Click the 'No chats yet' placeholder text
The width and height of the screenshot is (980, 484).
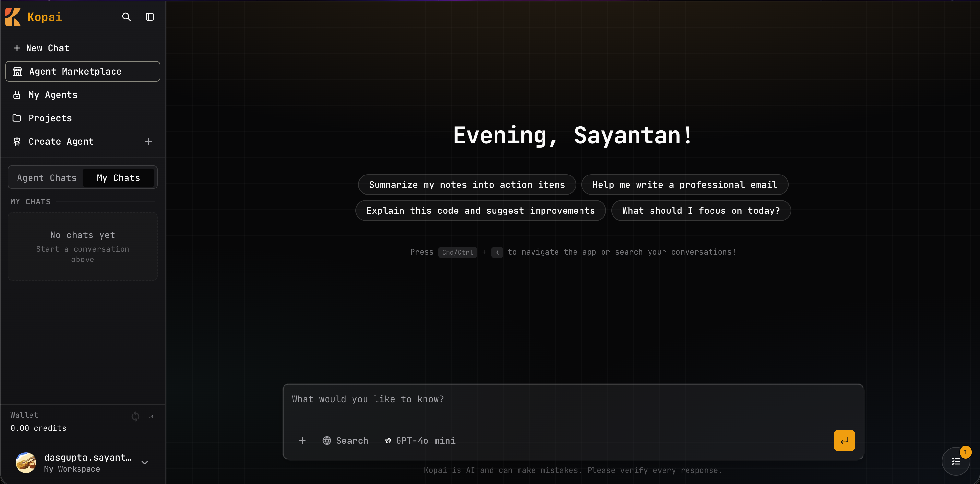(x=83, y=235)
